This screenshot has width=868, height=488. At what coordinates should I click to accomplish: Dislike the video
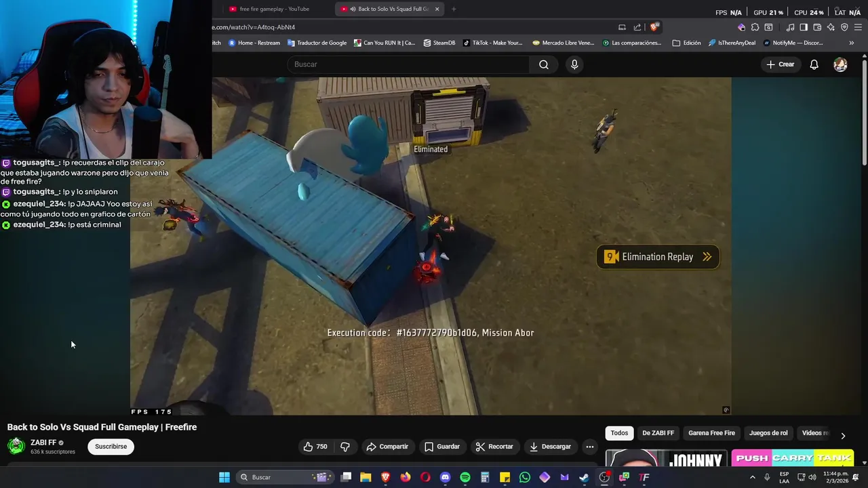[x=345, y=447]
